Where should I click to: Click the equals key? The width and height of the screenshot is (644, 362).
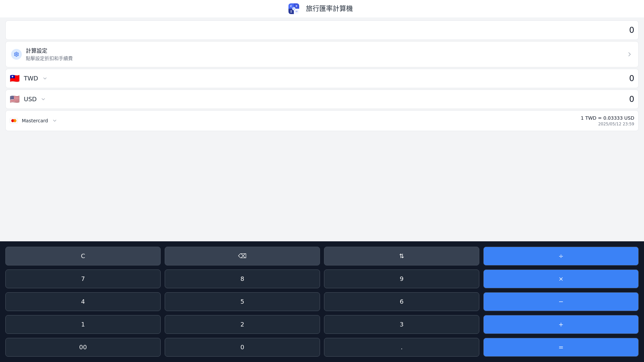(561, 347)
